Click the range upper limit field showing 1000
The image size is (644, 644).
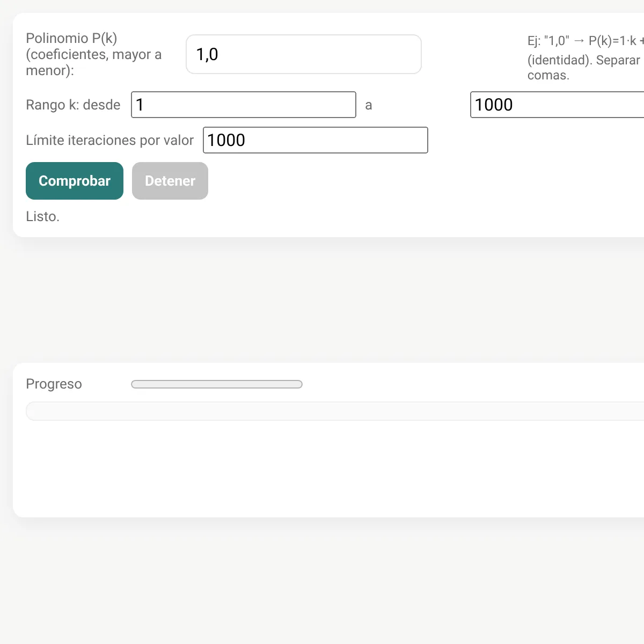click(x=557, y=105)
